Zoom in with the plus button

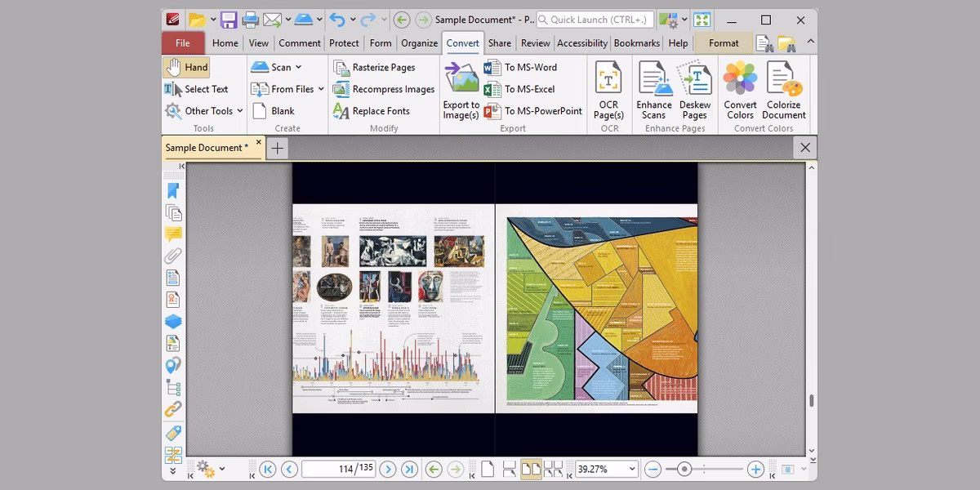coord(755,469)
